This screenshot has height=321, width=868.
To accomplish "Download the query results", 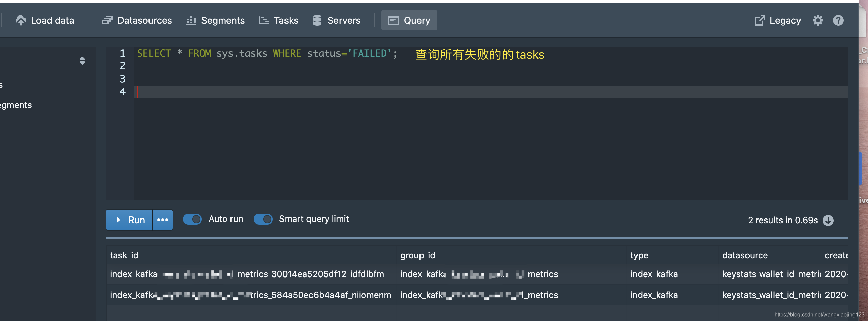I will click(x=828, y=220).
